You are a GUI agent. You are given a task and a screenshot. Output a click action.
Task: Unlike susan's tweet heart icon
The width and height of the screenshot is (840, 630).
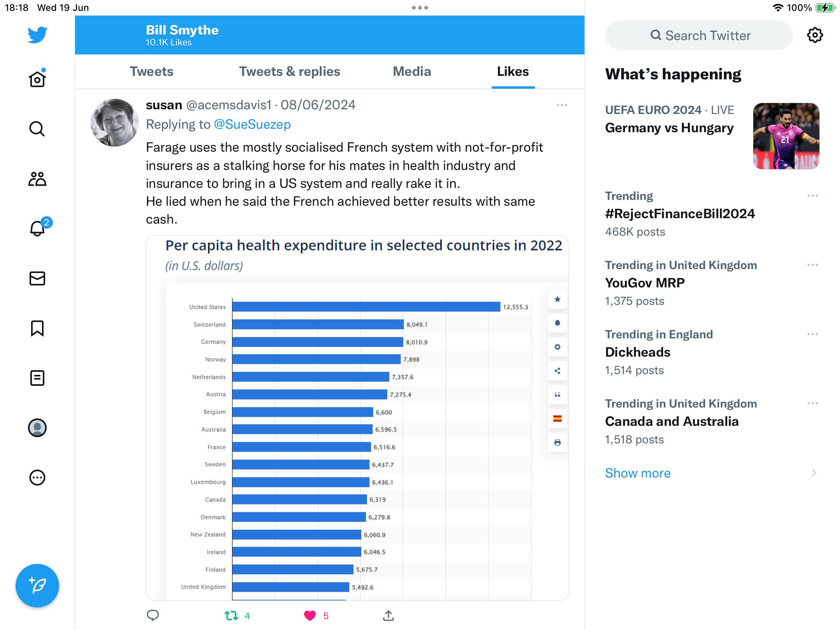pos(310,616)
